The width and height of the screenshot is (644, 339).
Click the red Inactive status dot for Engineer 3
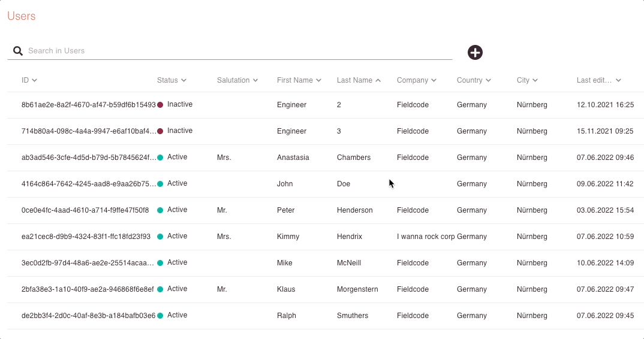point(160,131)
